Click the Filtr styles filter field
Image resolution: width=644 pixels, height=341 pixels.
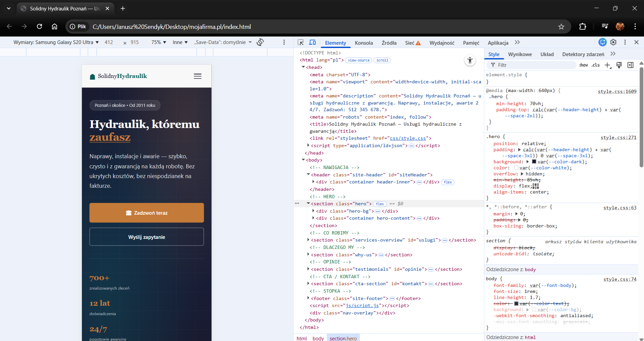534,65
